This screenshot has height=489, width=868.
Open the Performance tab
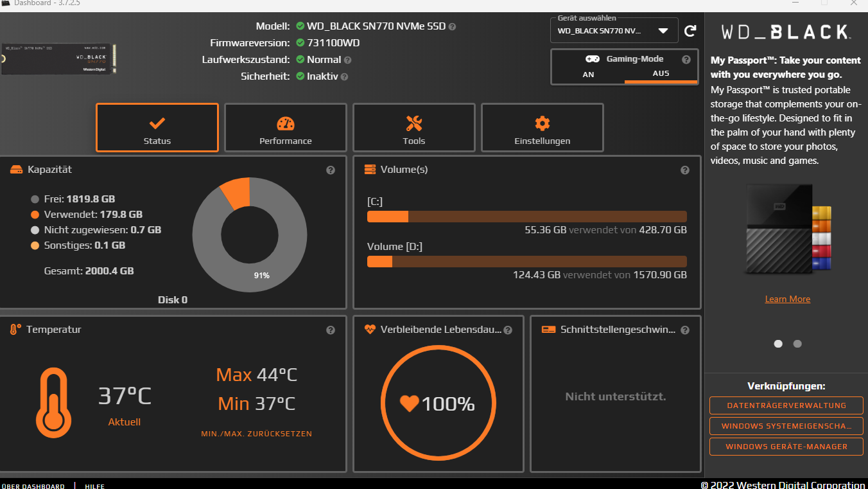pyautogui.click(x=286, y=128)
